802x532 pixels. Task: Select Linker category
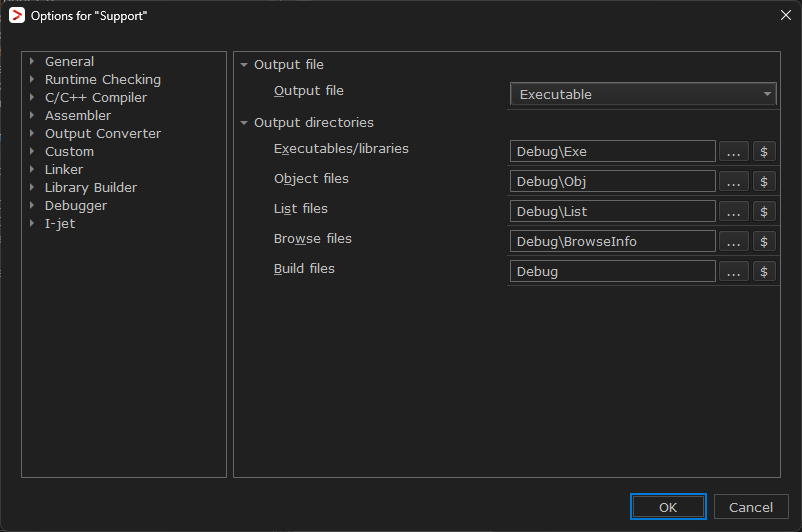63,169
